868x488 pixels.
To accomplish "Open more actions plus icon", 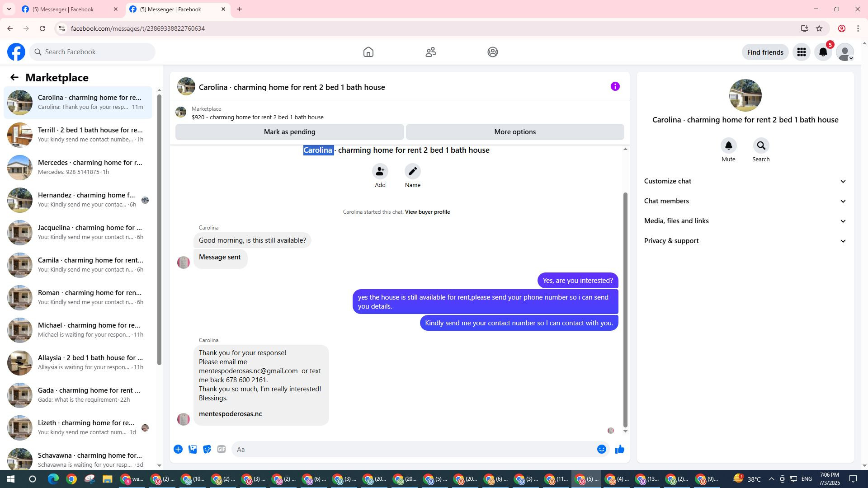I will point(178,449).
